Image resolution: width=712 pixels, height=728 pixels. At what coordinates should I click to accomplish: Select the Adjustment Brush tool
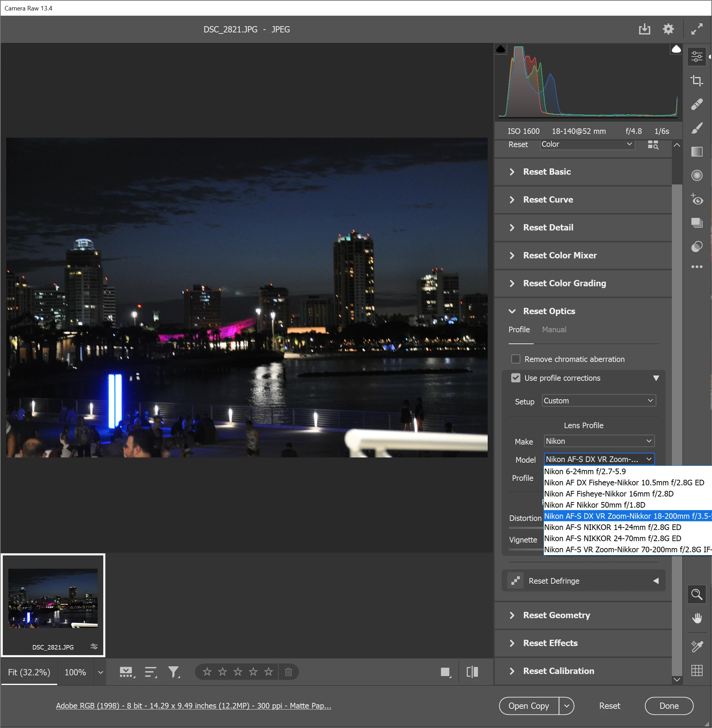point(696,128)
